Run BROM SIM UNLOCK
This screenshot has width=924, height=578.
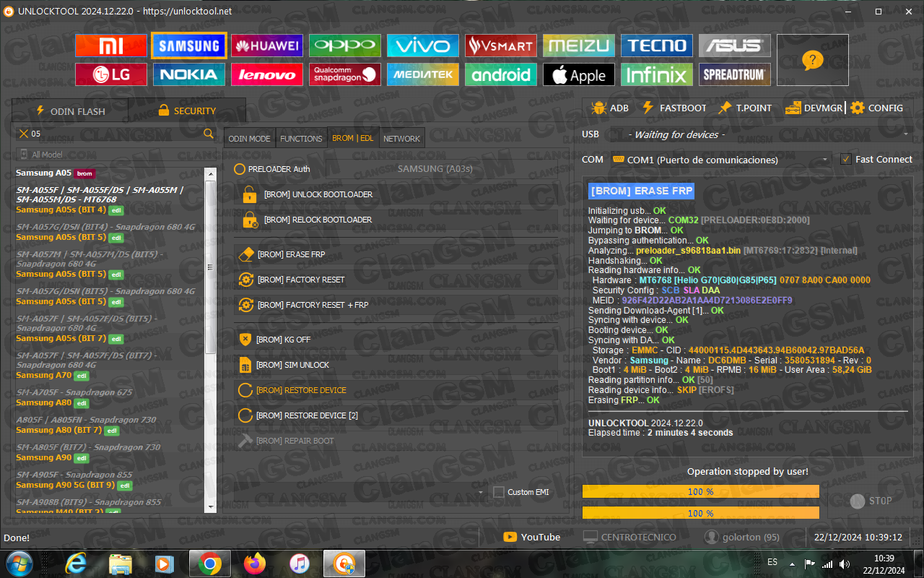[x=396, y=365]
